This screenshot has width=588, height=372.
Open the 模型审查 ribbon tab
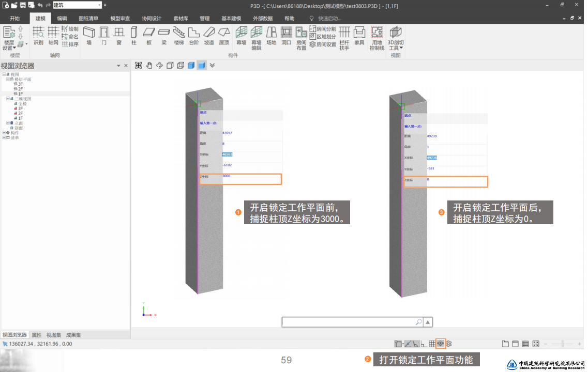[120, 19]
